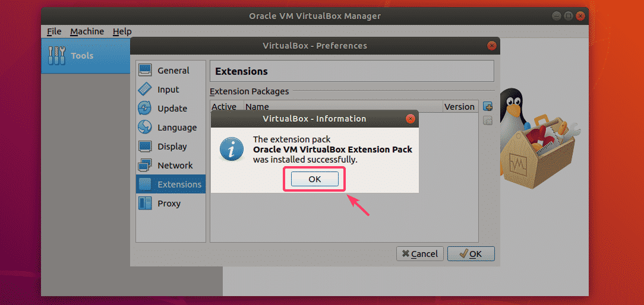Select the Input keyboard icon
The image size is (644, 305).
coord(145,90)
